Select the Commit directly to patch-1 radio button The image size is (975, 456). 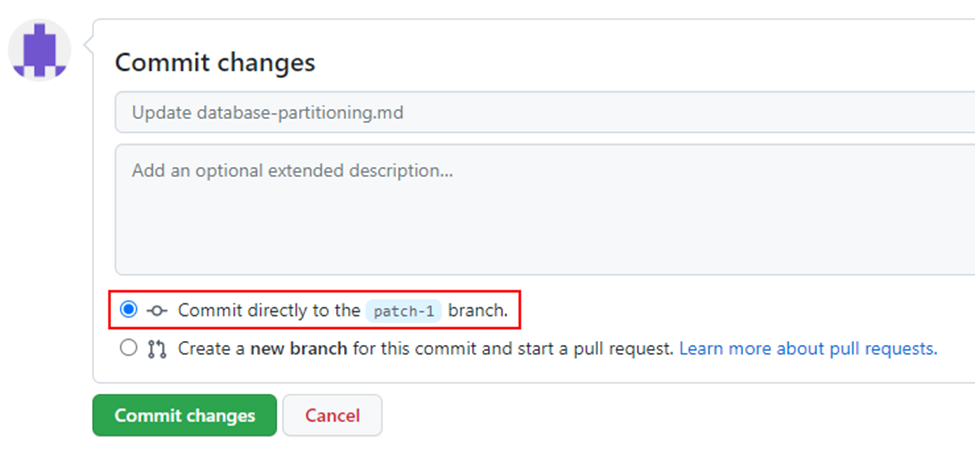coord(128,310)
